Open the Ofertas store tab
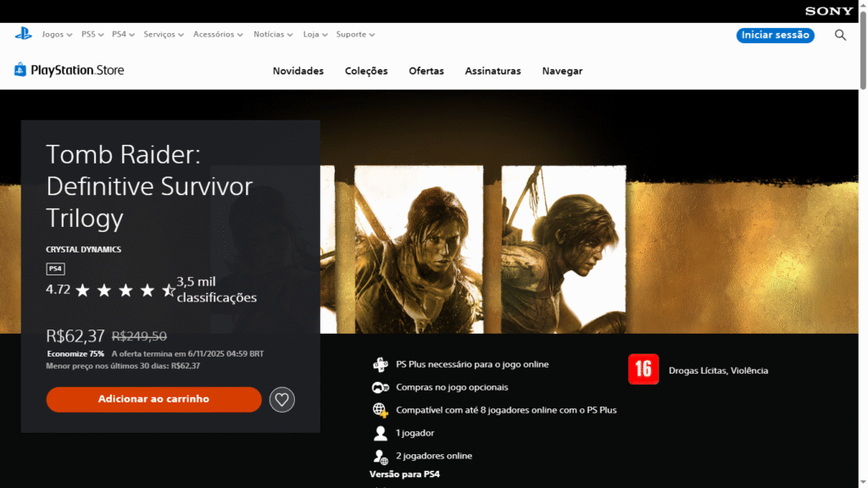The image size is (868, 488). [x=426, y=71]
